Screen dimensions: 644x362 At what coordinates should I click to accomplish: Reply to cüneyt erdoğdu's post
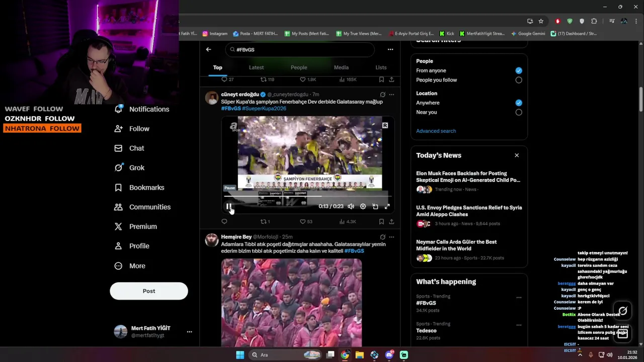click(x=224, y=221)
